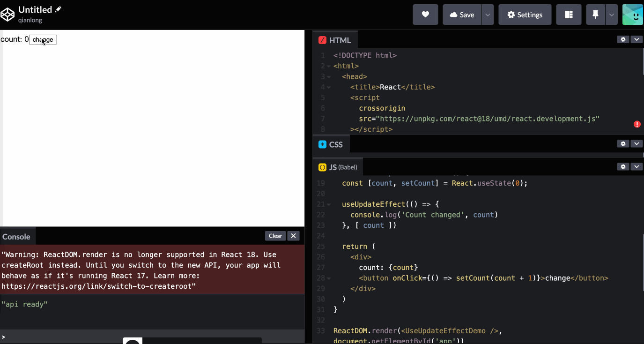
Task: Click the CodePen logo
Action: 8,15
